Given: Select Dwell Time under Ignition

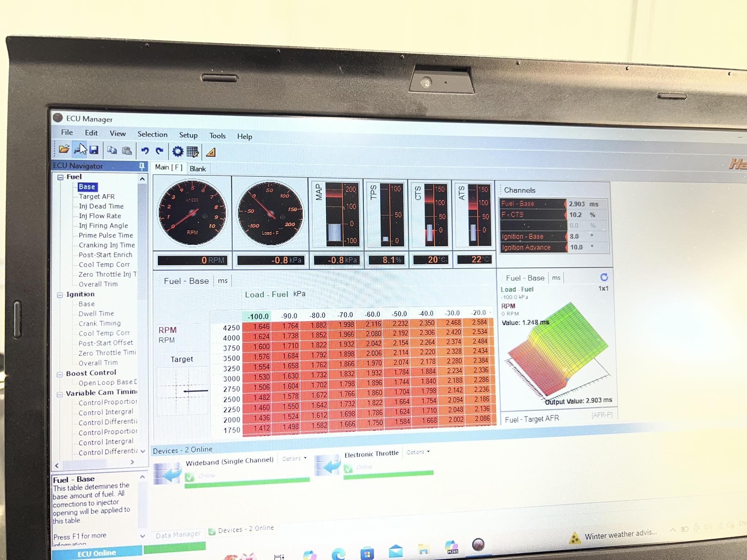Looking at the screenshot, I should coord(96,314).
